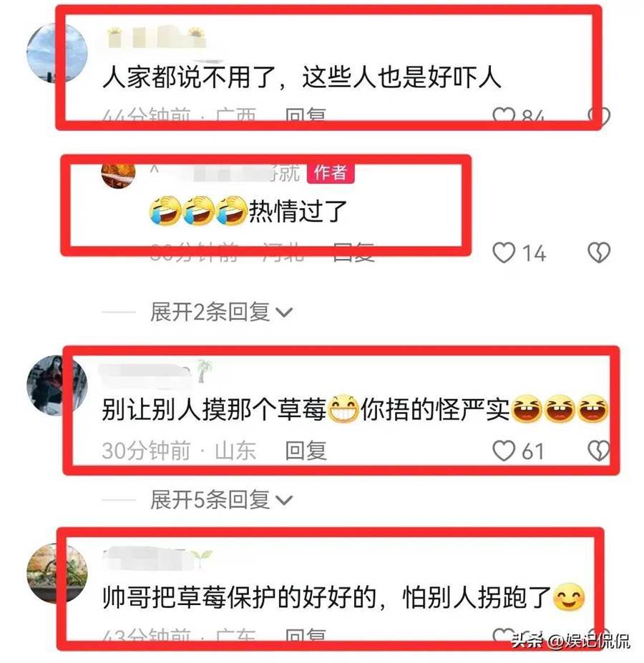The image size is (644, 663).
Task: Reply to the 43分钟前 广东 comment
Action: pyautogui.click(x=306, y=635)
